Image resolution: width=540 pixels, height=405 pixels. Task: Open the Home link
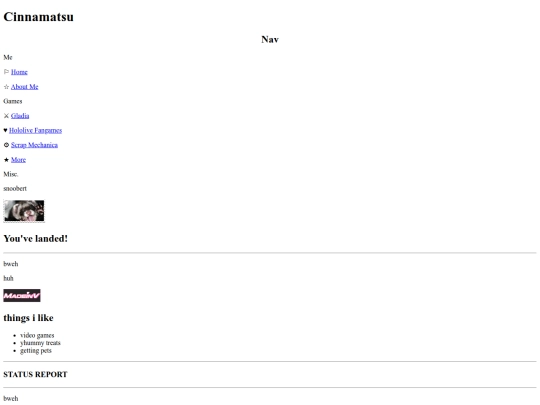click(x=19, y=72)
